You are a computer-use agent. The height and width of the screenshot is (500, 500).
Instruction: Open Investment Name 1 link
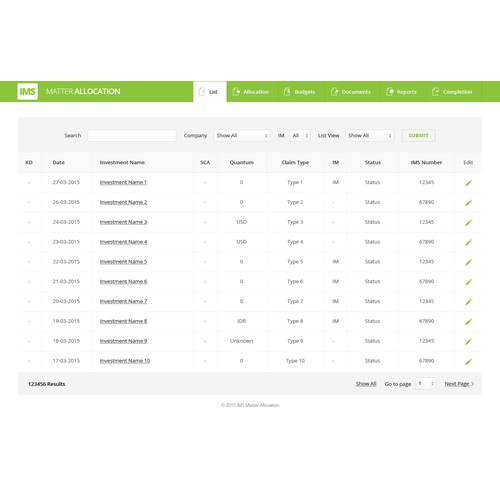tap(123, 182)
